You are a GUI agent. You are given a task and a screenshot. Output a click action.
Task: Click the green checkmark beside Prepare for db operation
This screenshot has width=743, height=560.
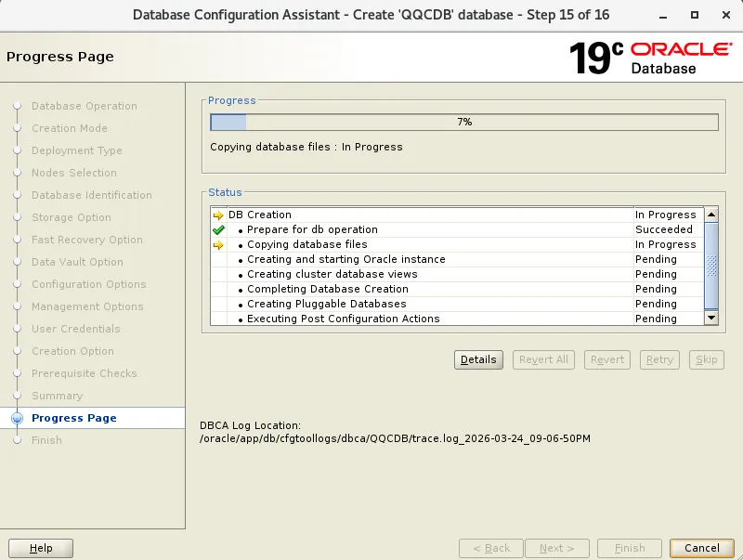coord(218,229)
